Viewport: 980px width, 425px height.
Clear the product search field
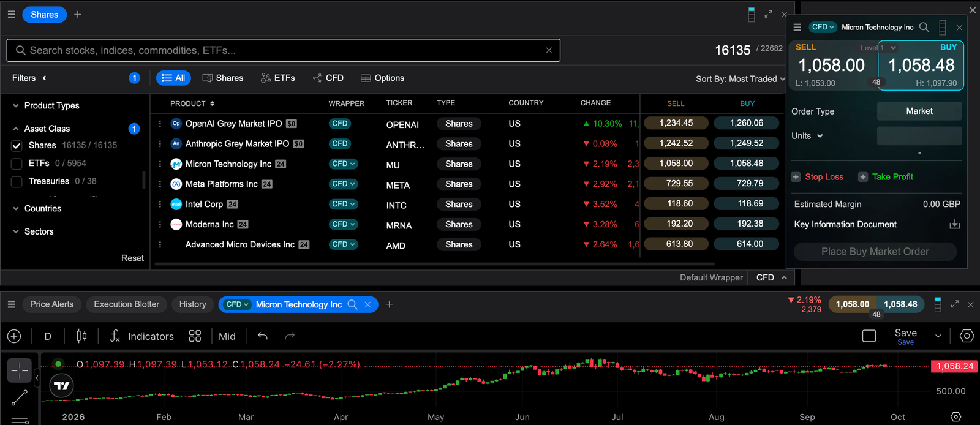tap(549, 50)
